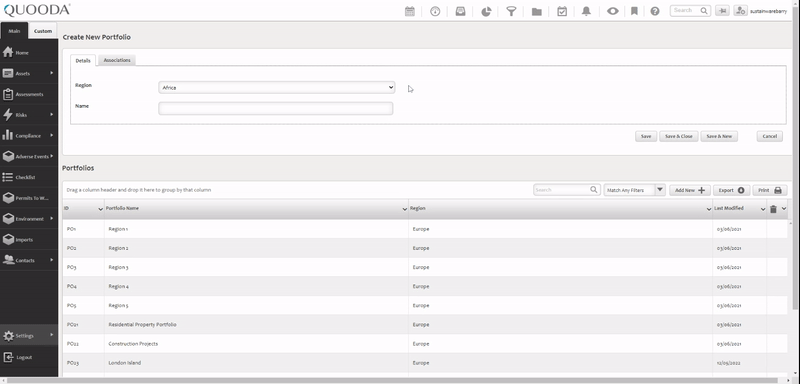The image size is (800, 384).
Task: Click the Cancel button
Action: pos(769,136)
